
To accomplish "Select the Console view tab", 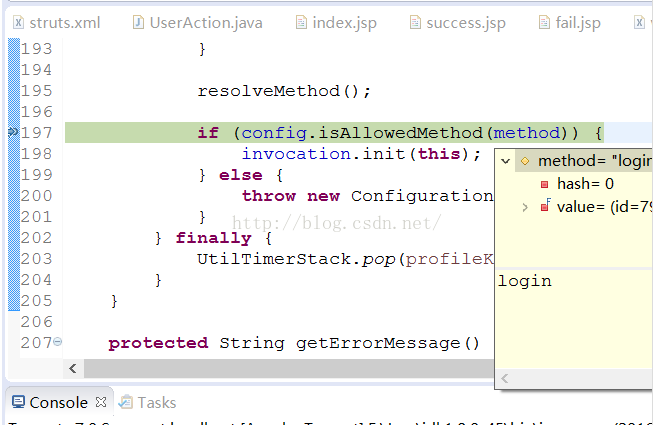I will click(x=58, y=402).
